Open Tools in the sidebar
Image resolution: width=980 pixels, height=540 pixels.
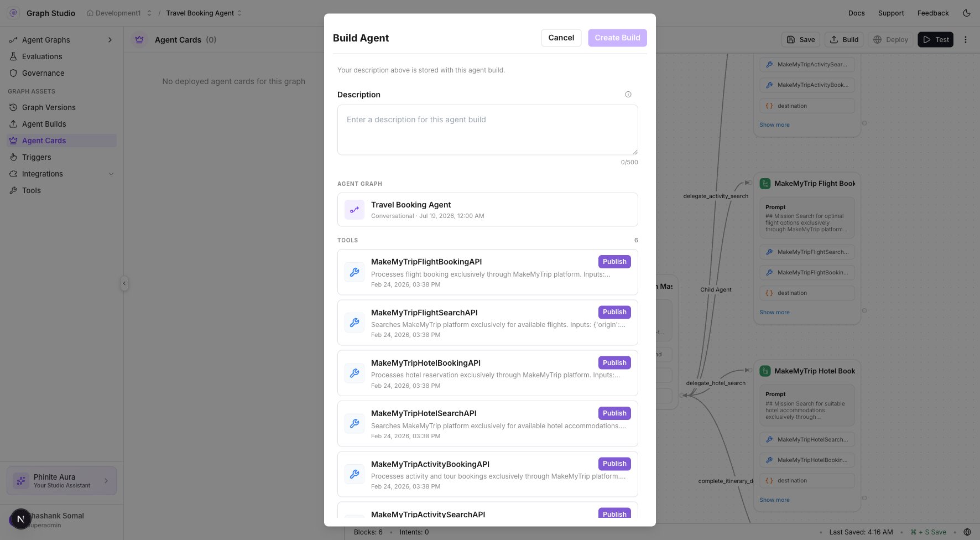point(32,190)
